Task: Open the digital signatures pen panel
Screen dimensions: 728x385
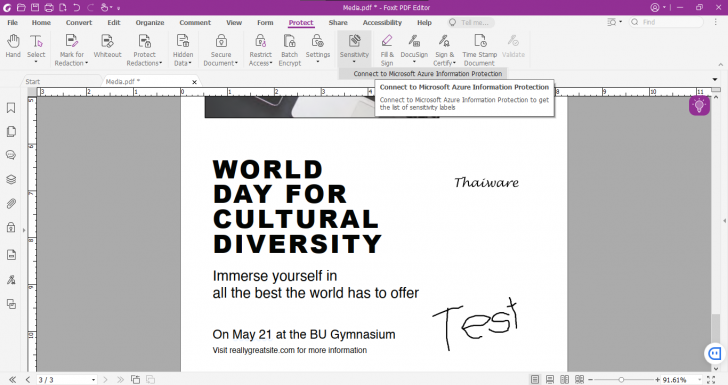Action: [x=11, y=280]
